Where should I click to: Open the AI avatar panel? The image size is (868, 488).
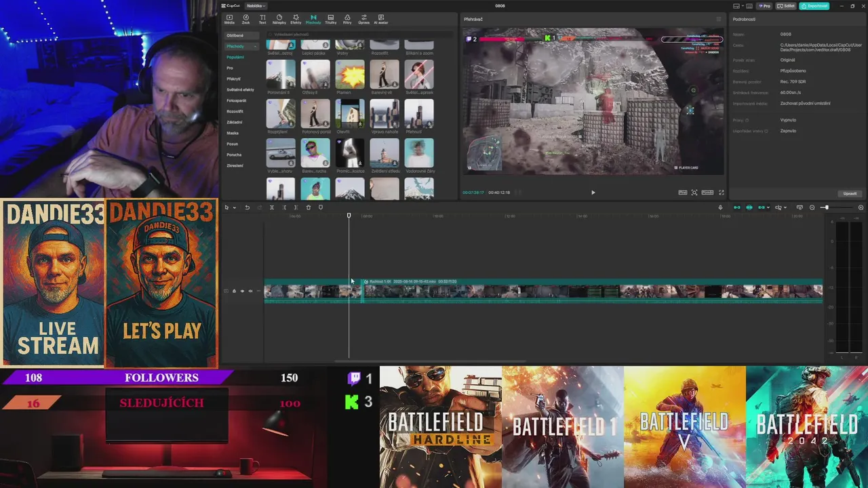coord(381,19)
